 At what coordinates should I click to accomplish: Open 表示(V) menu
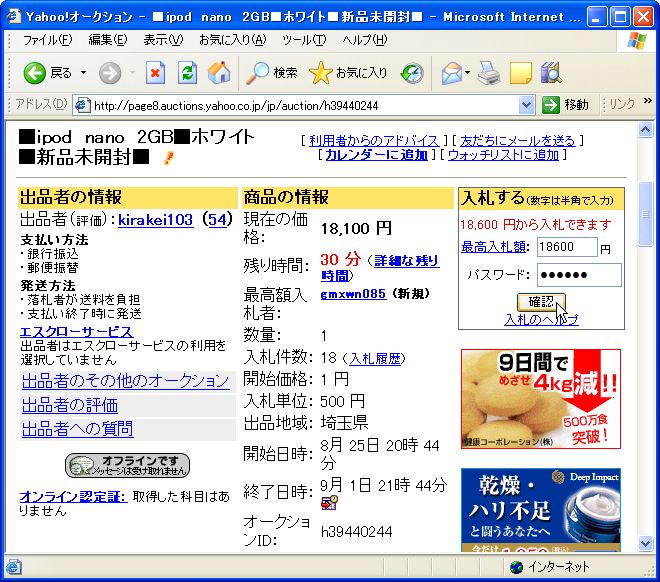tap(163, 40)
